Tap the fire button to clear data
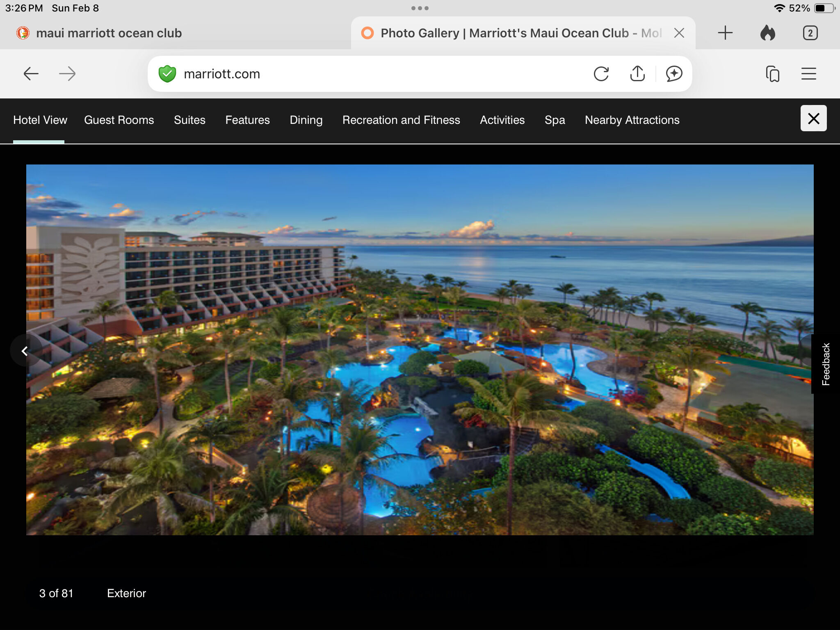 click(768, 33)
